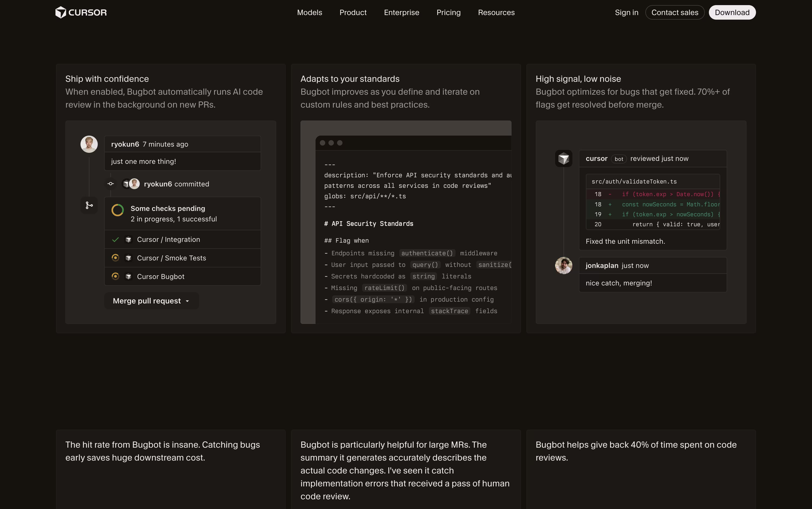Go to the Pricing page
This screenshot has height=509, width=812.
(x=448, y=12)
